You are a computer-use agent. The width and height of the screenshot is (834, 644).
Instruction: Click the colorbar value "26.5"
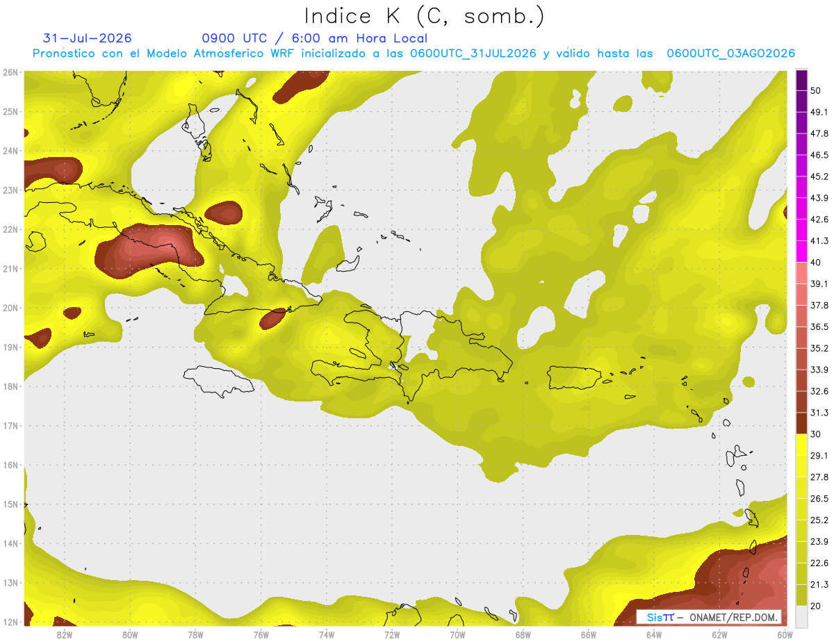(819, 499)
